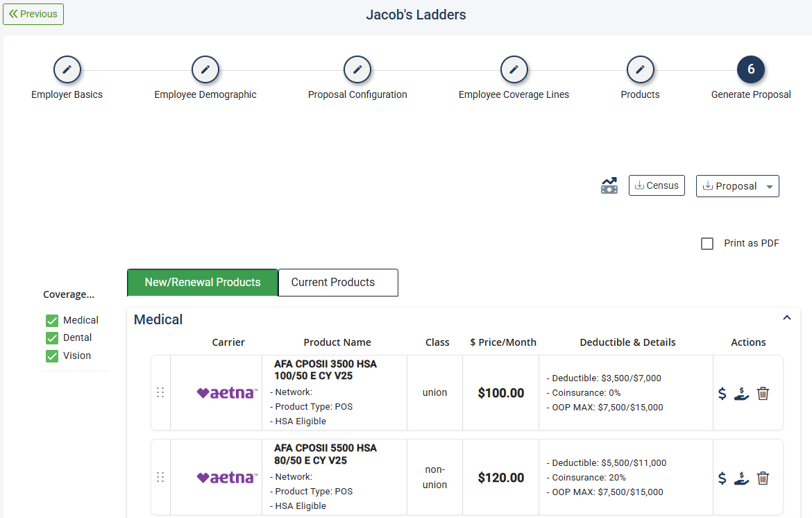Uncheck the Vision coverage checkbox
The image size is (812, 518).
point(52,356)
